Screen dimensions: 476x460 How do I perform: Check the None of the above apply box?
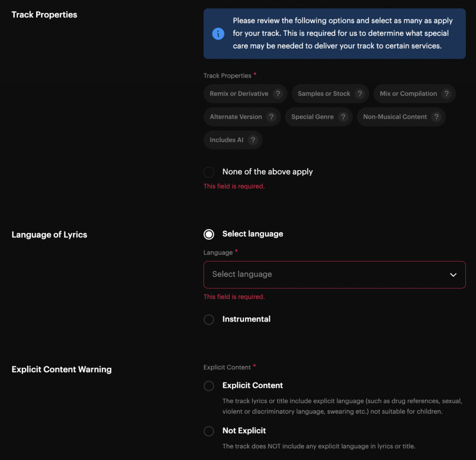[209, 172]
